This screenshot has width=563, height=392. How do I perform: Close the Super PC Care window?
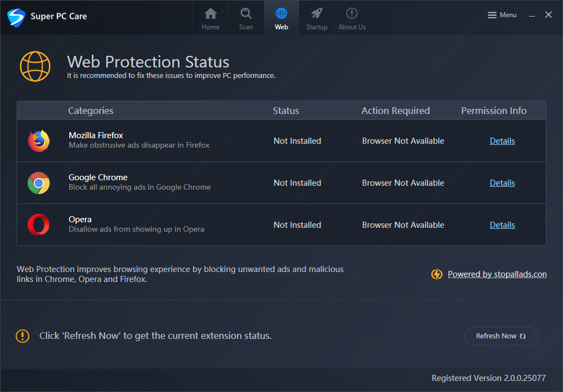coord(548,15)
